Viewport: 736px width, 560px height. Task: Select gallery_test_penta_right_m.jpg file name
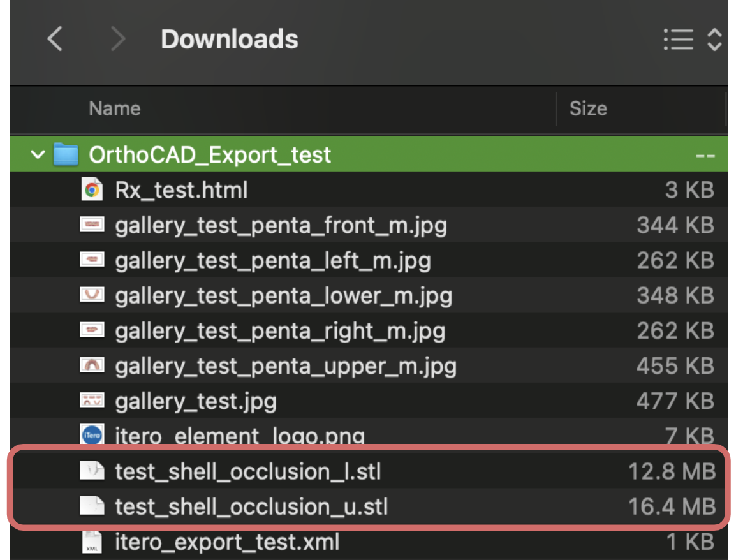[x=280, y=332]
